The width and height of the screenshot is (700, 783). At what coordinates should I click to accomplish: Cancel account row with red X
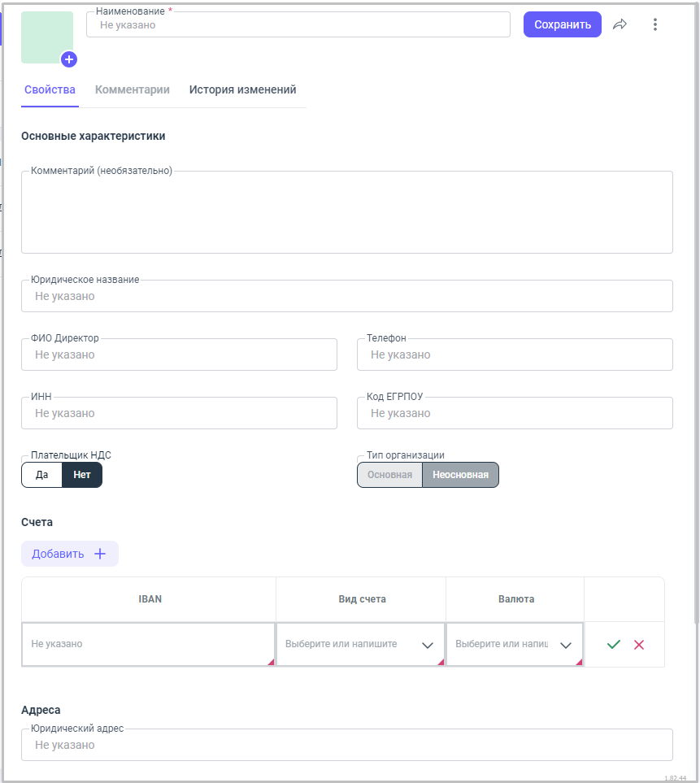639,644
